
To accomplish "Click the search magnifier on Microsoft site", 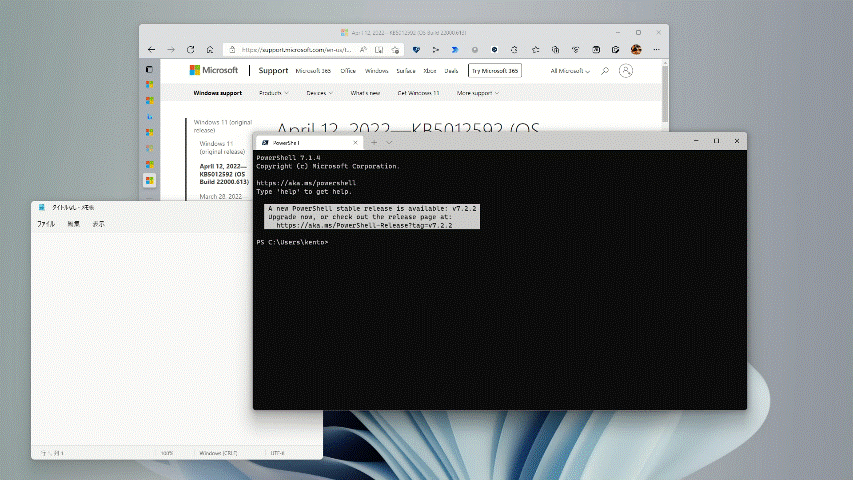I will [x=603, y=71].
